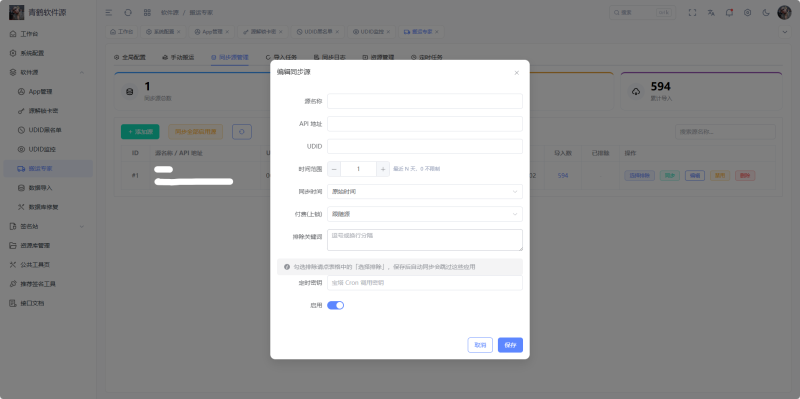
Task: Open the grid apps icon in header
Action: click(147, 12)
